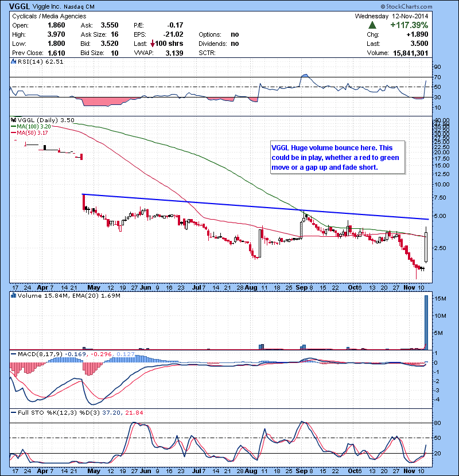459x476 pixels.
Task: Select the Viggle Inc. company name
Action: [x=47, y=6]
